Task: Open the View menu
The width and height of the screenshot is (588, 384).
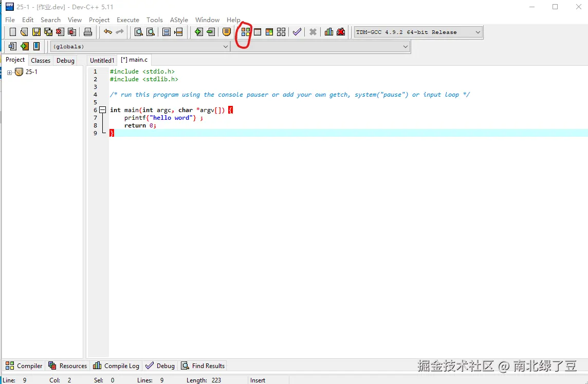Action: pyautogui.click(x=75, y=20)
